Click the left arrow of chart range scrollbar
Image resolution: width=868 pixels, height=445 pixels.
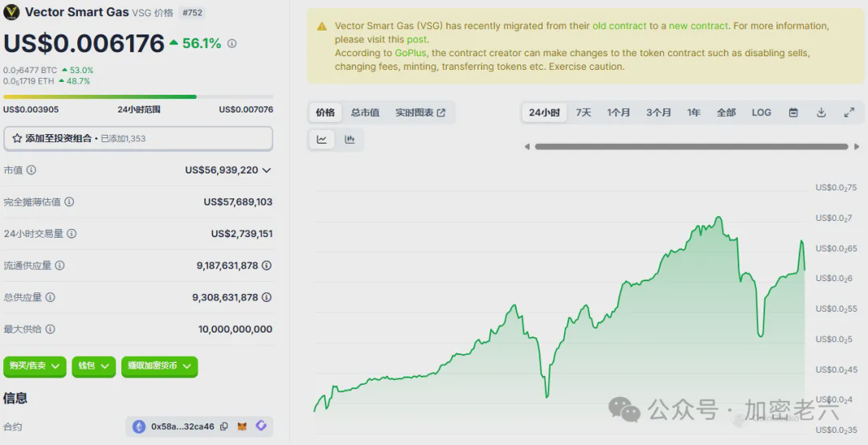(x=527, y=147)
